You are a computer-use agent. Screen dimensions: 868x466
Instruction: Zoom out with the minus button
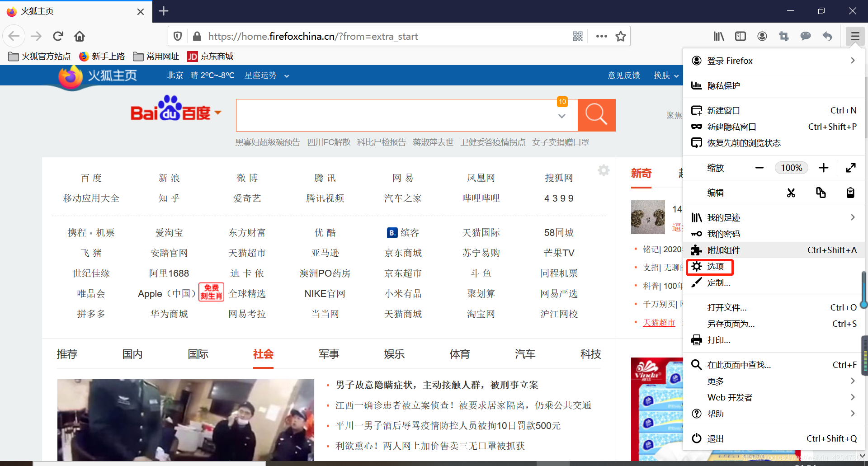click(759, 168)
